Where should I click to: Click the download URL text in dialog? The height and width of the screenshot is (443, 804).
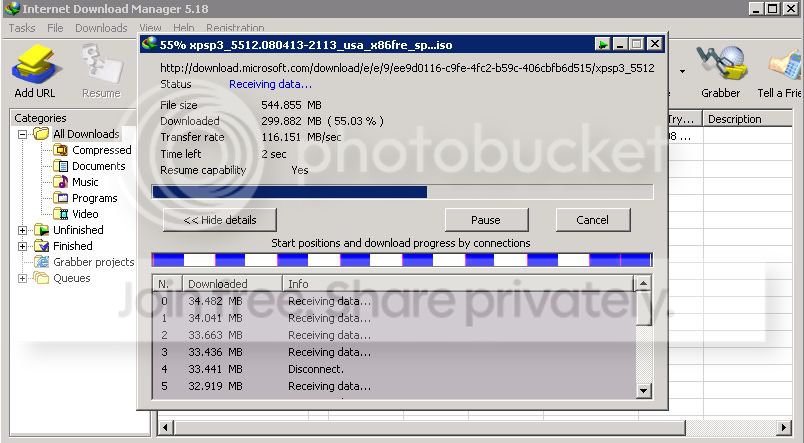[x=407, y=68]
